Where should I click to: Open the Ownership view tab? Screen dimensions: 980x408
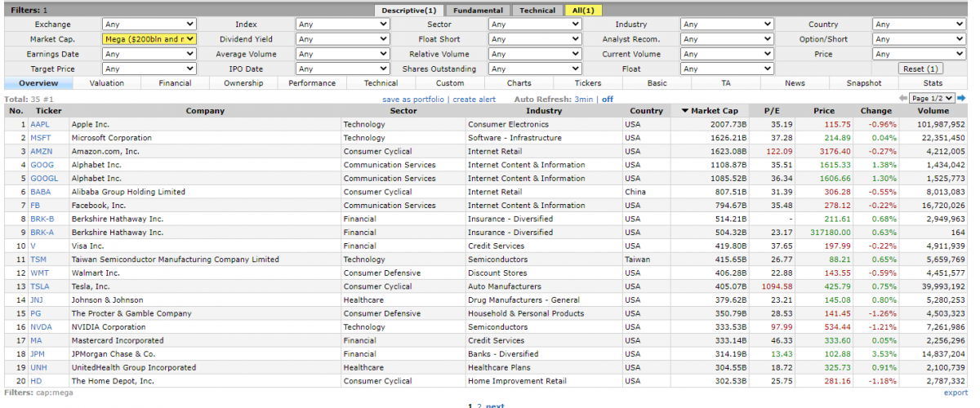pyautogui.click(x=244, y=83)
